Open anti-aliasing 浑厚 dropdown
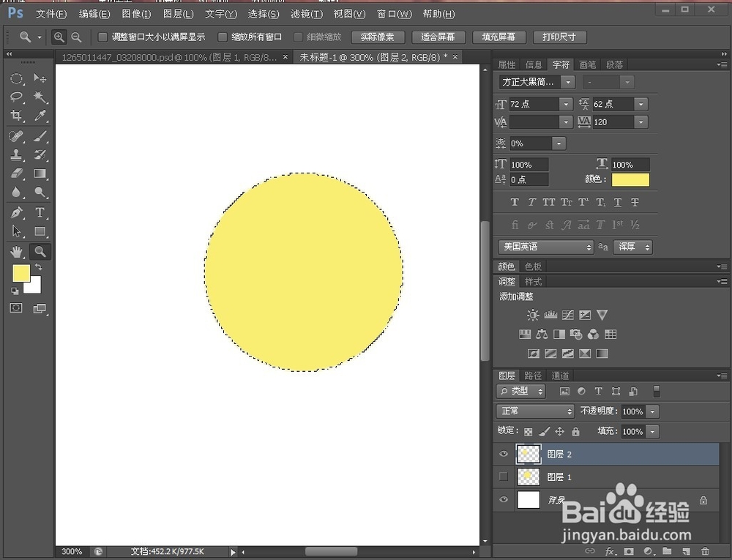The height and width of the screenshot is (560, 732). [x=633, y=247]
